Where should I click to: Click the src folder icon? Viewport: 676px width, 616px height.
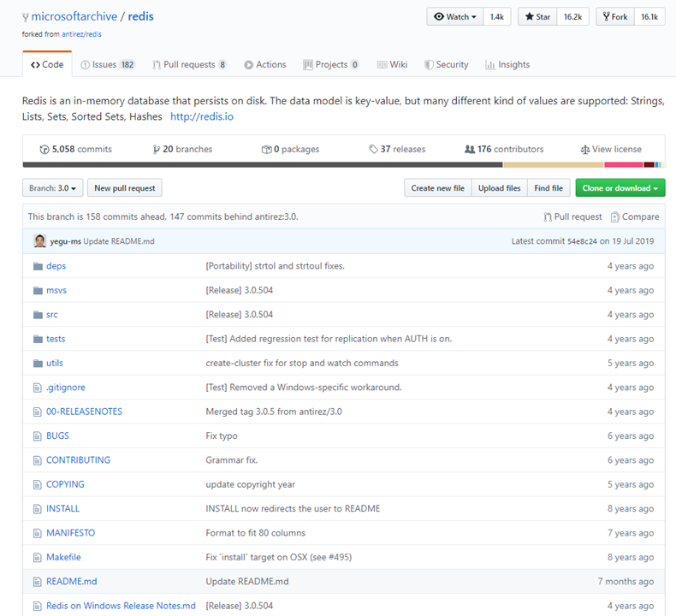point(38,315)
